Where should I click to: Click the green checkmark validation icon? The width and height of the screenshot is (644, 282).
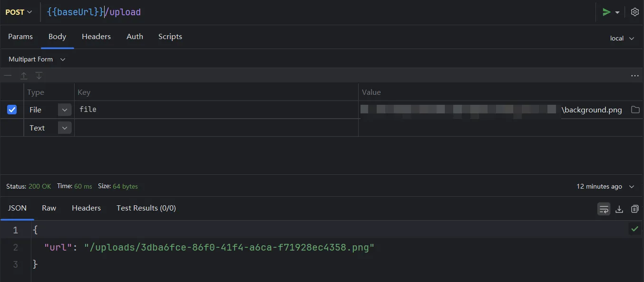(634, 229)
